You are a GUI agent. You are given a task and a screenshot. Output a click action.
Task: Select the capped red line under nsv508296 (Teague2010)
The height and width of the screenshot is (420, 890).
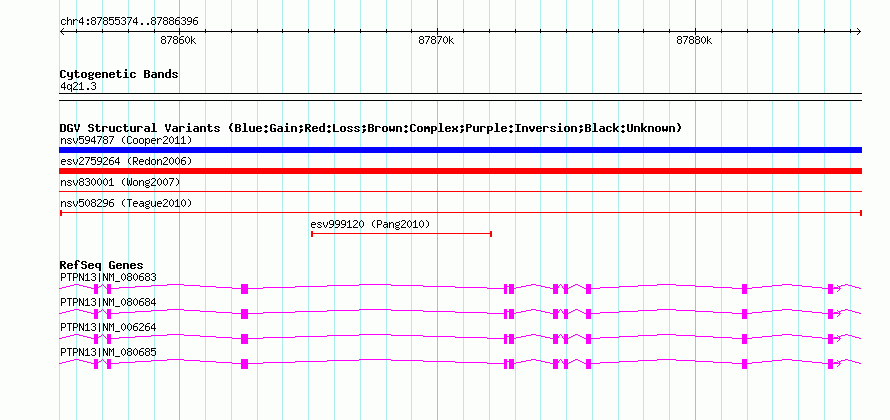(x=460, y=213)
